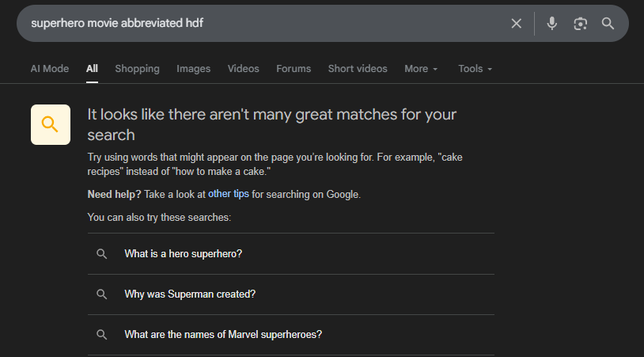Search 'Why was Superman created?' suggestion
Screen dimensions: 644x357
coord(291,294)
